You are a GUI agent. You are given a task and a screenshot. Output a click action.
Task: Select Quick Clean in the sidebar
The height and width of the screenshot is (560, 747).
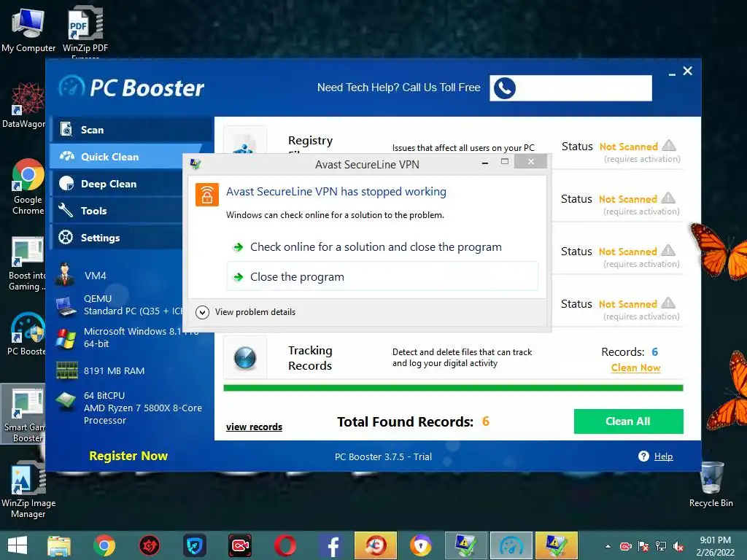[x=126, y=157]
